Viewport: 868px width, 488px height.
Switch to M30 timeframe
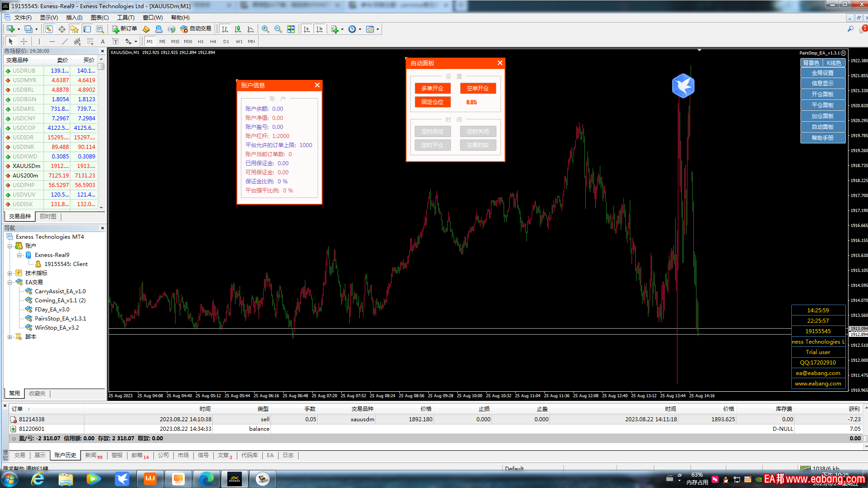pyautogui.click(x=188, y=41)
